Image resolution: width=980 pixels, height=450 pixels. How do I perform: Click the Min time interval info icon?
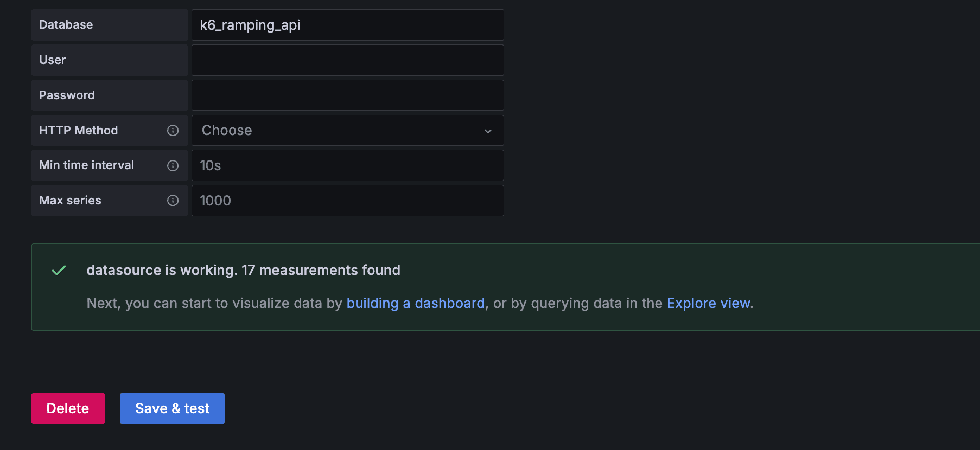coord(173,166)
